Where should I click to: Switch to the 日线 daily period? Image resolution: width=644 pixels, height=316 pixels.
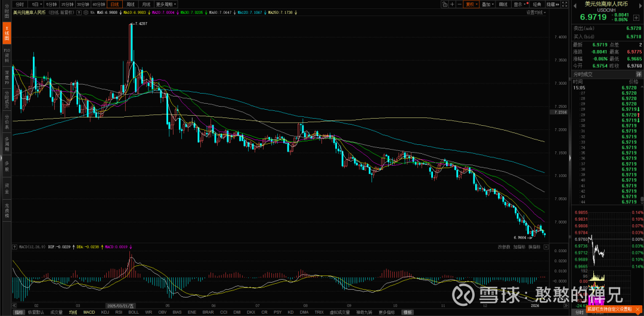coord(113,4)
